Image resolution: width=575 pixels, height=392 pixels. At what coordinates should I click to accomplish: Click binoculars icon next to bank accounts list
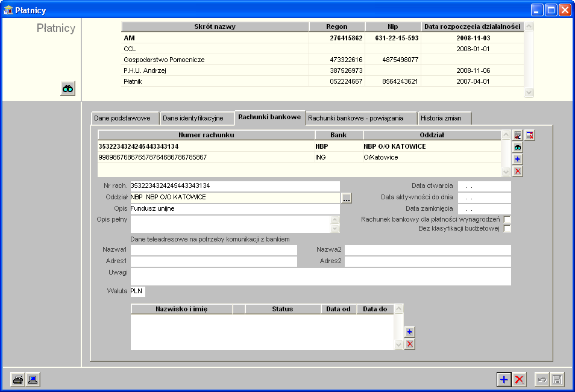517,148
